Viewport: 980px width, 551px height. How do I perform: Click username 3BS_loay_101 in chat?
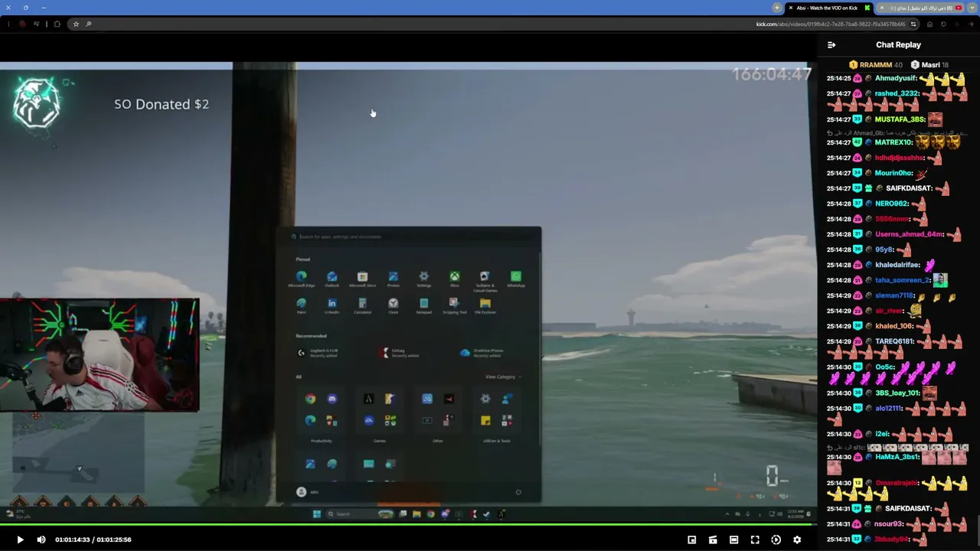(x=897, y=393)
